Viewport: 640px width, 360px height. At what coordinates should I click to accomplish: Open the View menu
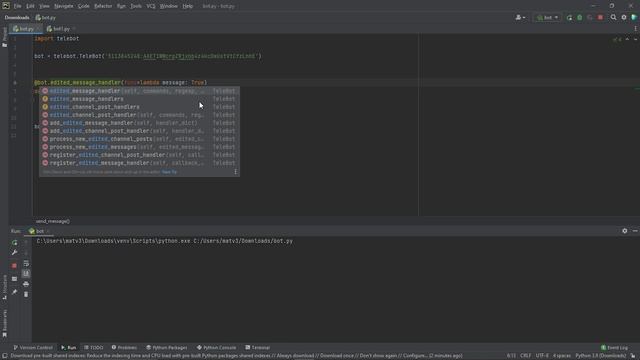(x=44, y=6)
